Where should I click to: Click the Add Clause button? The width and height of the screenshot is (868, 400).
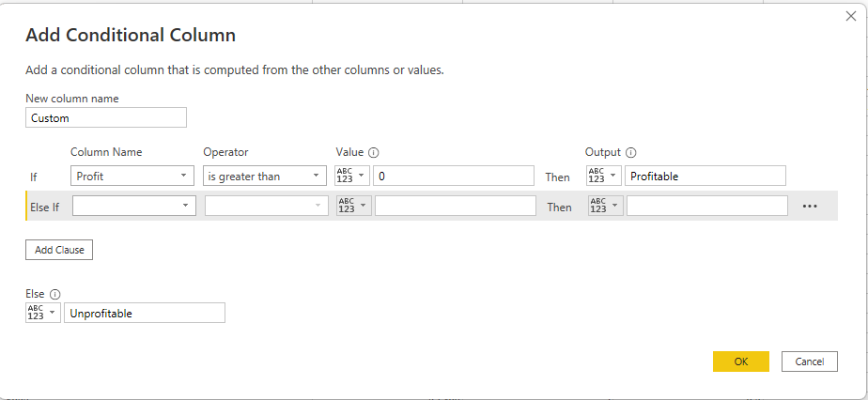[58, 250]
